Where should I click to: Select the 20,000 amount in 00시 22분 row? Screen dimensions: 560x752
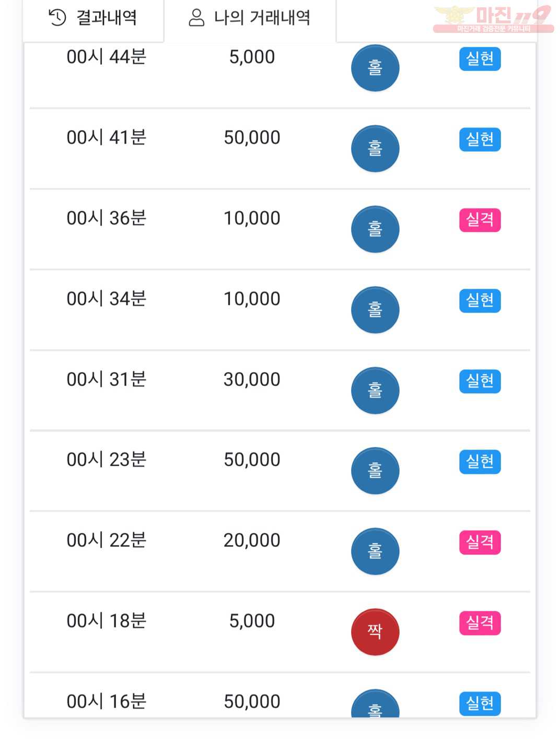(x=252, y=540)
